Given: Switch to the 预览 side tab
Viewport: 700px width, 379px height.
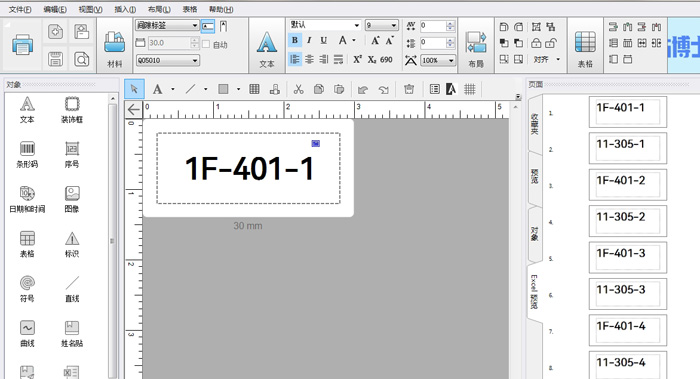Looking at the screenshot, I should click(534, 176).
